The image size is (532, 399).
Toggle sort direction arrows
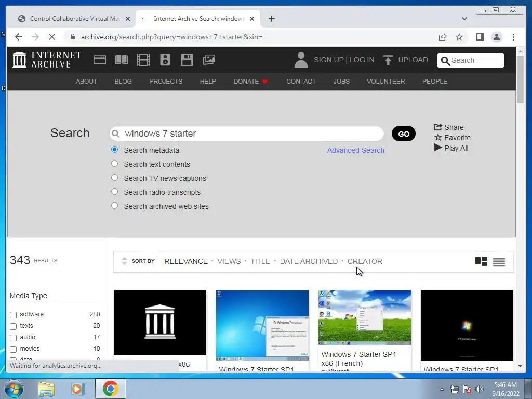124,261
